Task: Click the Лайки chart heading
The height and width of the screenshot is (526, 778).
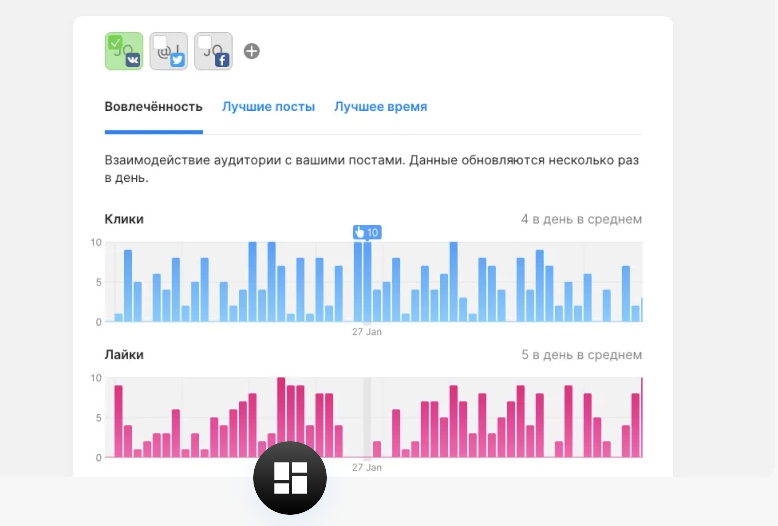Action: coord(124,355)
